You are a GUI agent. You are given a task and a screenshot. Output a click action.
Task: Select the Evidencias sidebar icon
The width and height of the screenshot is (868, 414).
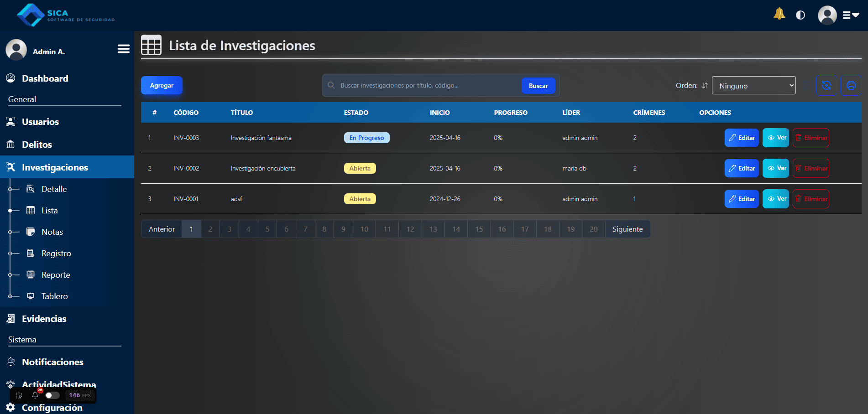[11, 318]
